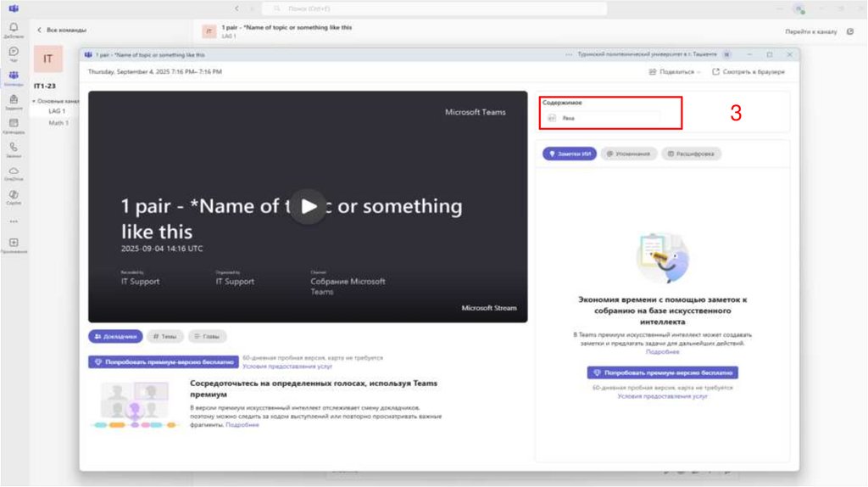Viewport: 868px width, 487px height.
Task: Try premium button below the Докладчики tab
Action: [164, 361]
